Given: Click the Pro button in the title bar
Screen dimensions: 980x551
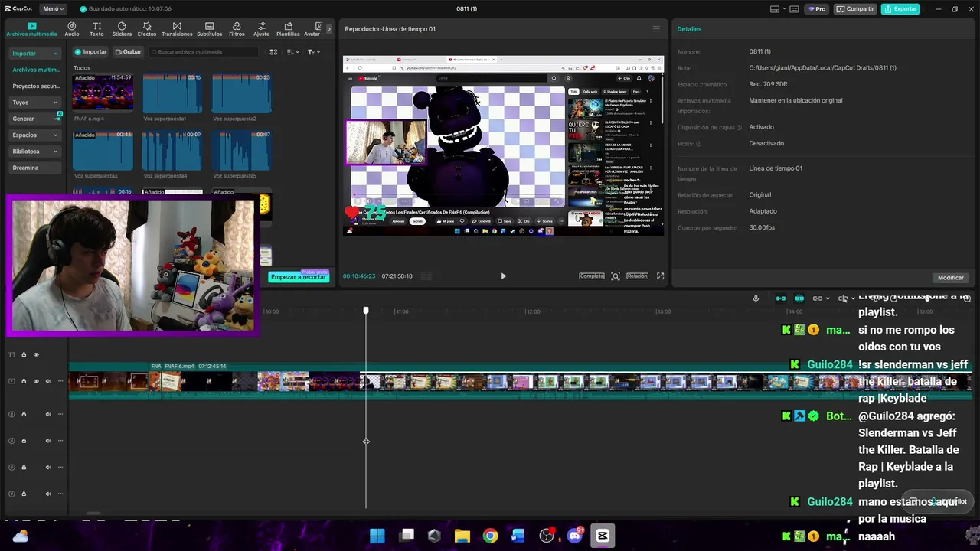Looking at the screenshot, I should 817,9.
